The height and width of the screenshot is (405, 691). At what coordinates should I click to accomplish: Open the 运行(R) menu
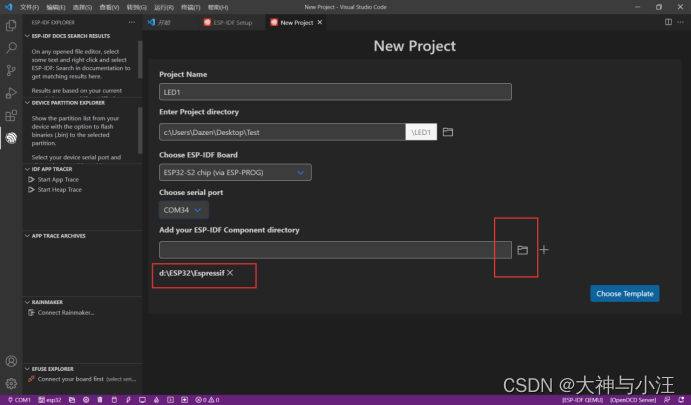click(x=164, y=7)
